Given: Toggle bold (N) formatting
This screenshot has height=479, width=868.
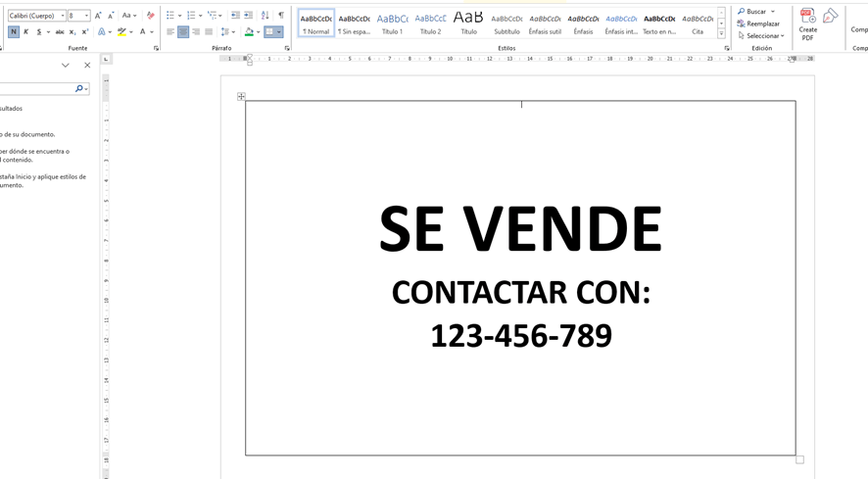Looking at the screenshot, I should point(14,32).
